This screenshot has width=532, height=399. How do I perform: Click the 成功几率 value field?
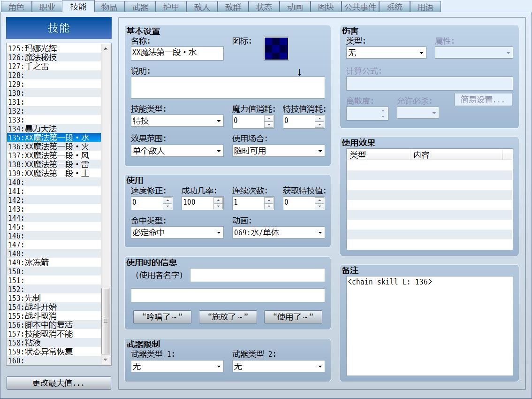(198, 203)
